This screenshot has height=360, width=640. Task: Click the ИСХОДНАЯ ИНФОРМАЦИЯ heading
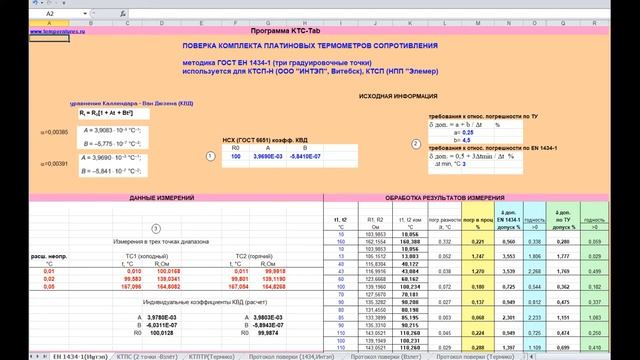(398, 96)
